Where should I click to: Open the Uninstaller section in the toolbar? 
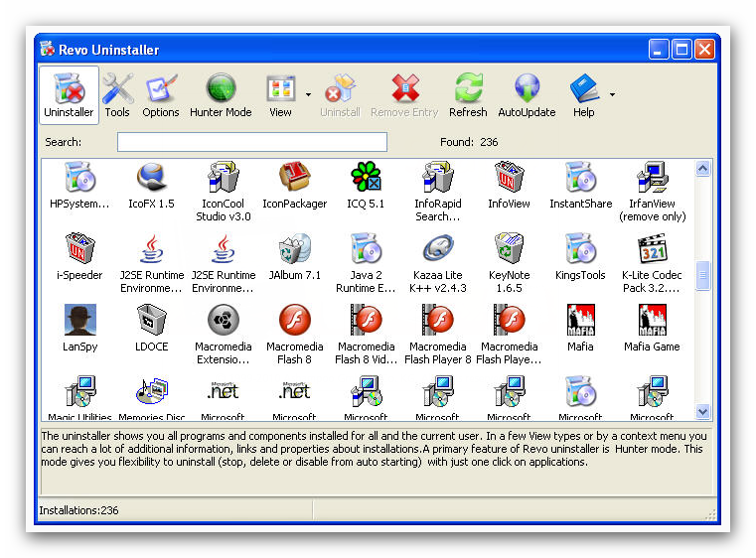click(x=69, y=95)
